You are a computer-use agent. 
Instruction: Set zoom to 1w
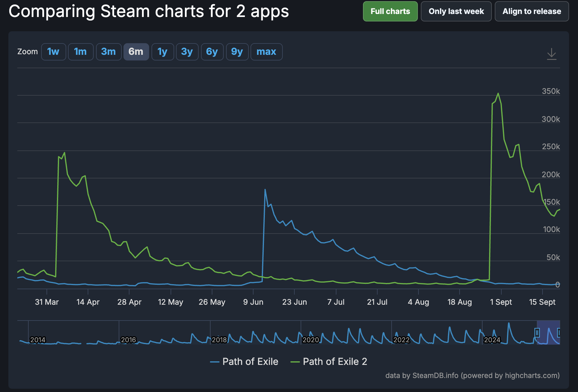[53, 52]
